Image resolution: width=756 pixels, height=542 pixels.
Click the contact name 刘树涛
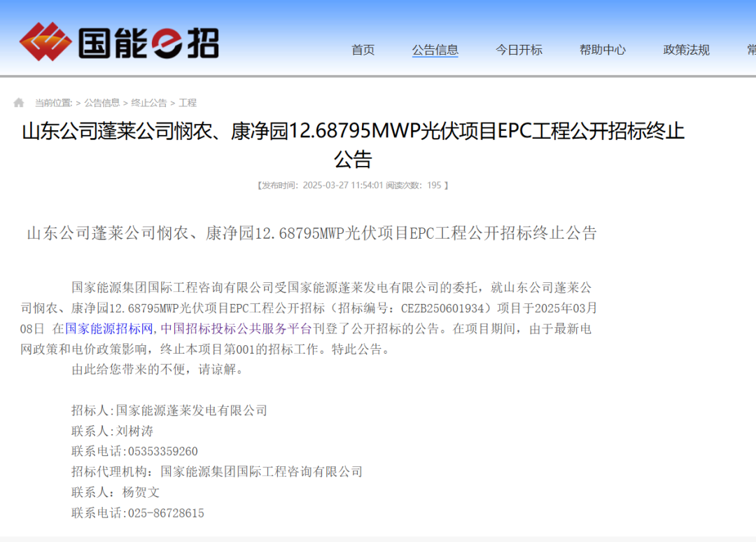tap(135, 431)
